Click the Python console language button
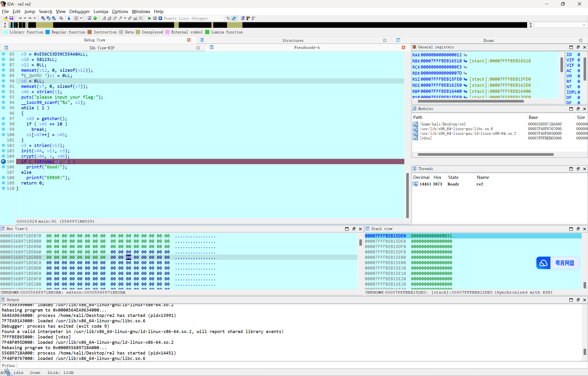 [x=9, y=365]
